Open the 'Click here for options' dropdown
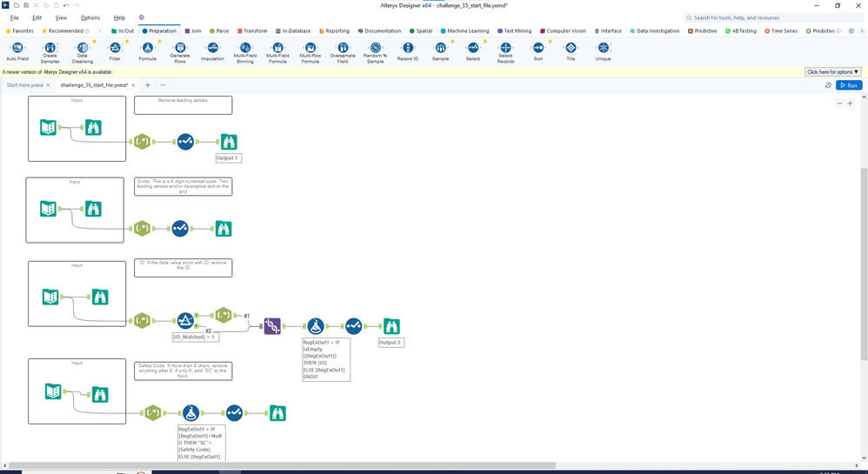Screen dimensions: 868x474 832,72
